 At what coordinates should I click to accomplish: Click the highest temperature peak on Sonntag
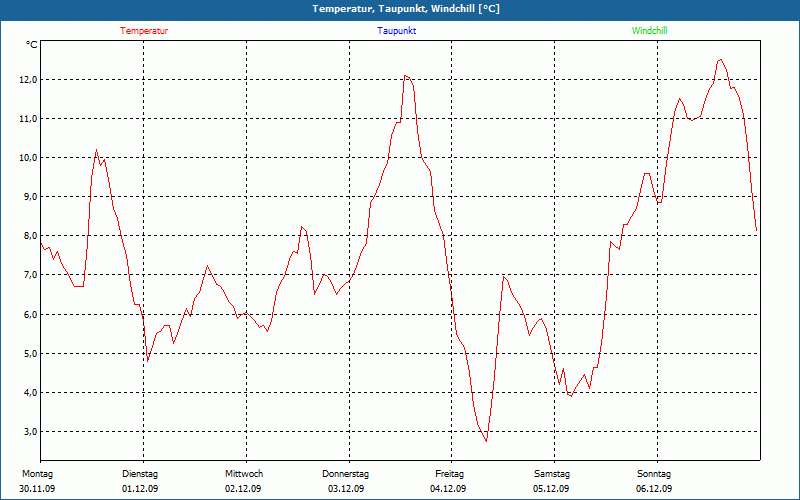click(720, 59)
